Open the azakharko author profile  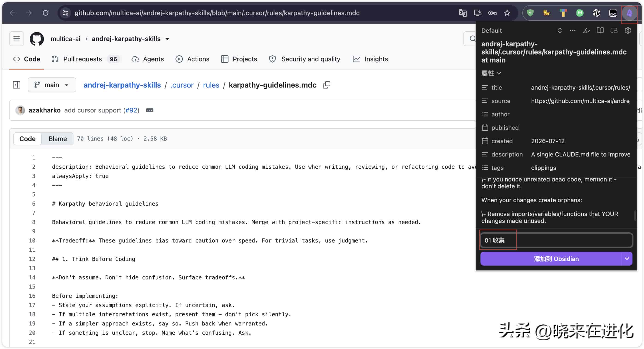tap(44, 110)
